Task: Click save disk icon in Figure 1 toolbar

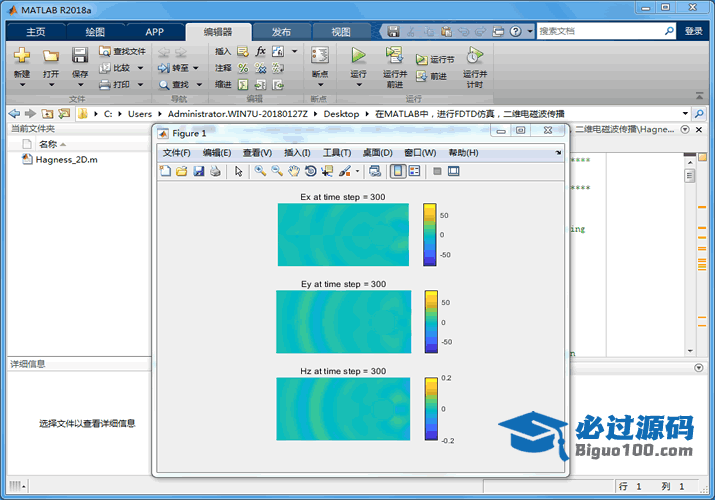Action: [198, 171]
